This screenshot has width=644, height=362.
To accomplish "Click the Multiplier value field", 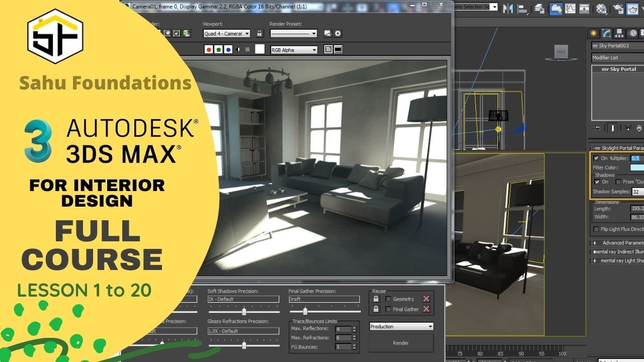I will click(x=637, y=158).
